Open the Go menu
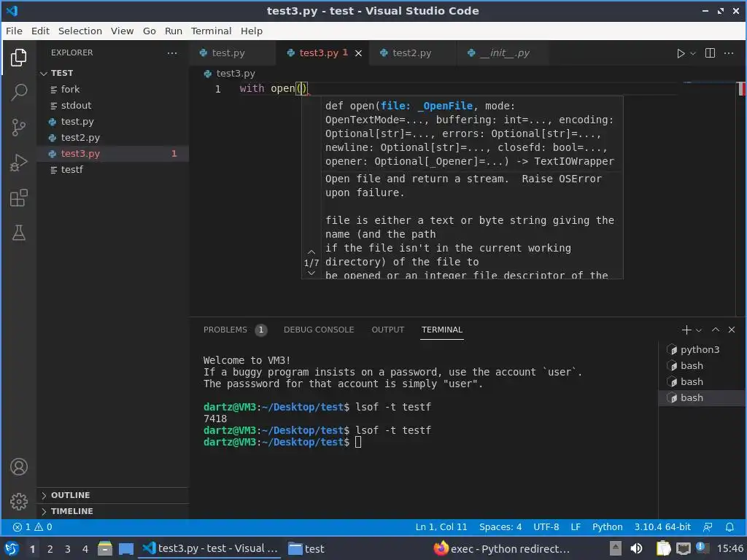Image resolution: width=747 pixels, height=560 pixels. pyautogui.click(x=149, y=31)
